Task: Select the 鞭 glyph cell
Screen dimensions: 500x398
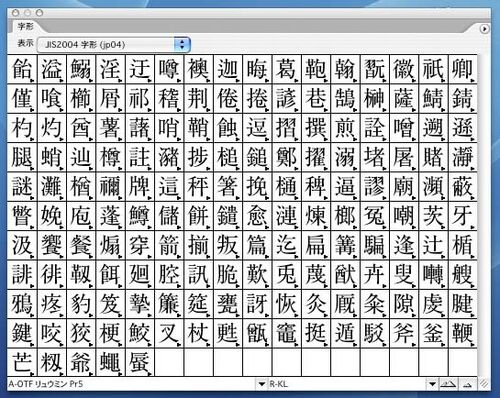Action: click(x=463, y=333)
